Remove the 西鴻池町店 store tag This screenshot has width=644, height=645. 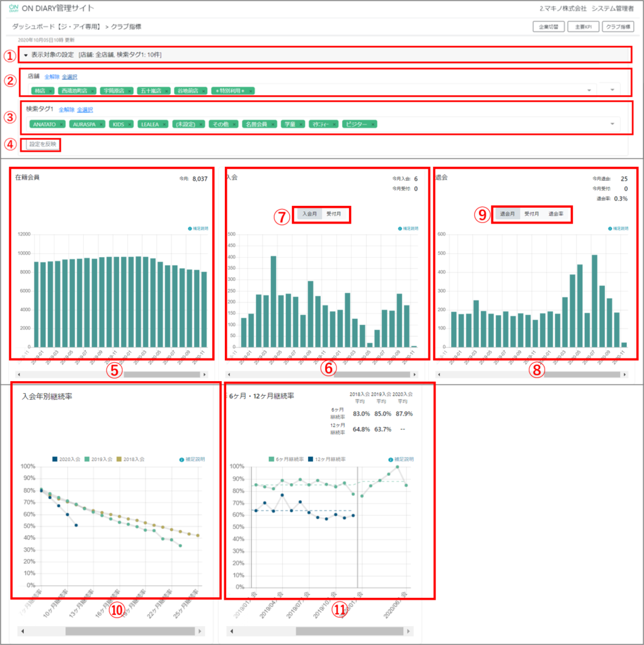[x=92, y=91]
